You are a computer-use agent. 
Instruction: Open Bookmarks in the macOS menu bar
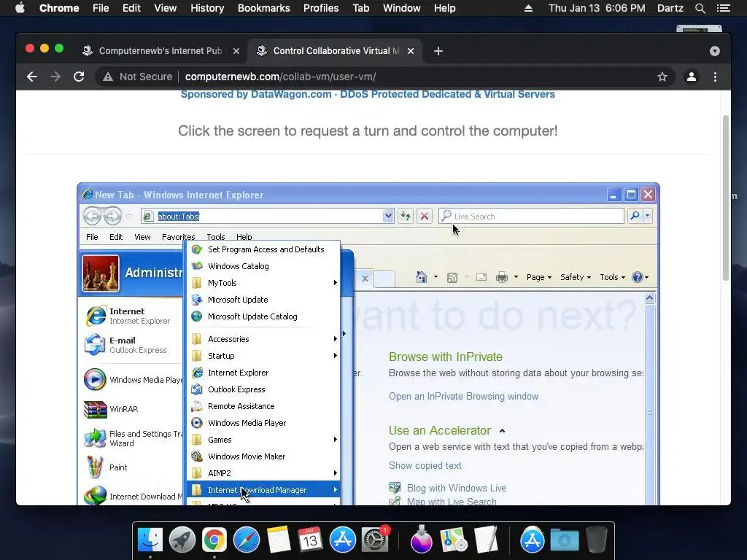(264, 8)
